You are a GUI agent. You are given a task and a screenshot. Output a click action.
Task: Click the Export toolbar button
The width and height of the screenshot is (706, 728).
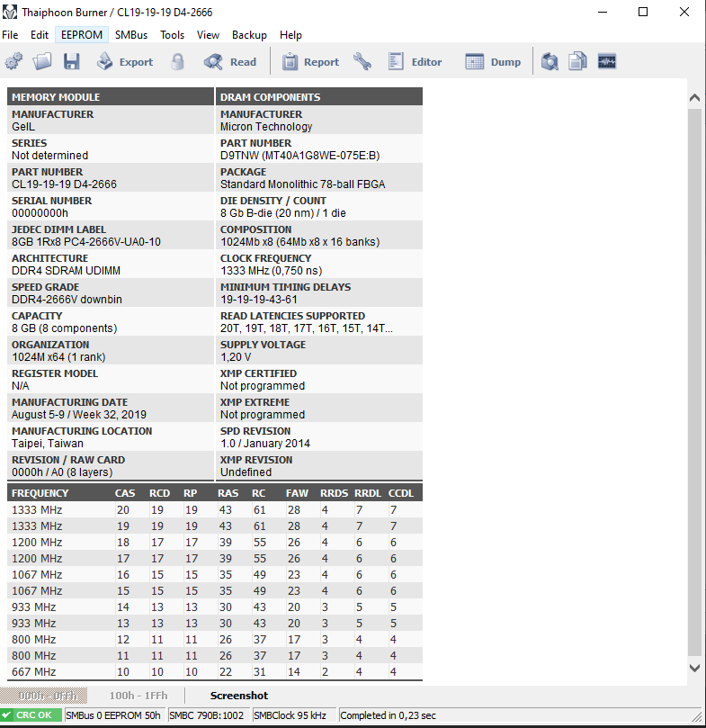[125, 62]
